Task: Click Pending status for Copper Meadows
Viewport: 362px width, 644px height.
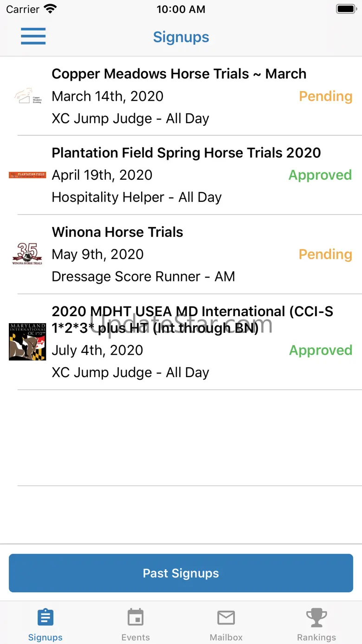Action: pos(325,96)
